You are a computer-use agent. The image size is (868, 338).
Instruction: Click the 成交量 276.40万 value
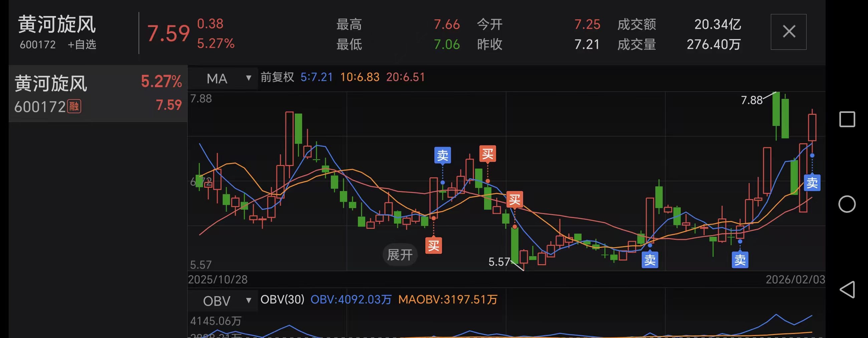click(714, 44)
